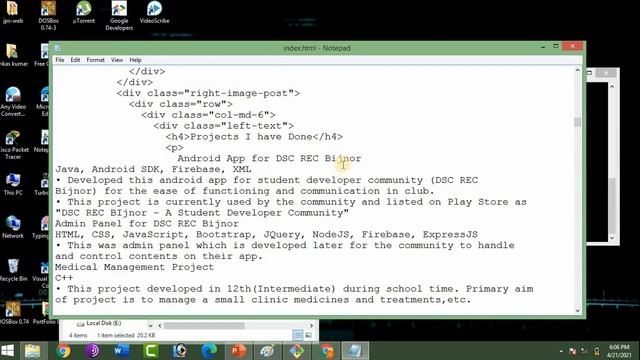Click the 'C++' line in Notepad
The height and width of the screenshot is (360, 640).
click(64, 278)
